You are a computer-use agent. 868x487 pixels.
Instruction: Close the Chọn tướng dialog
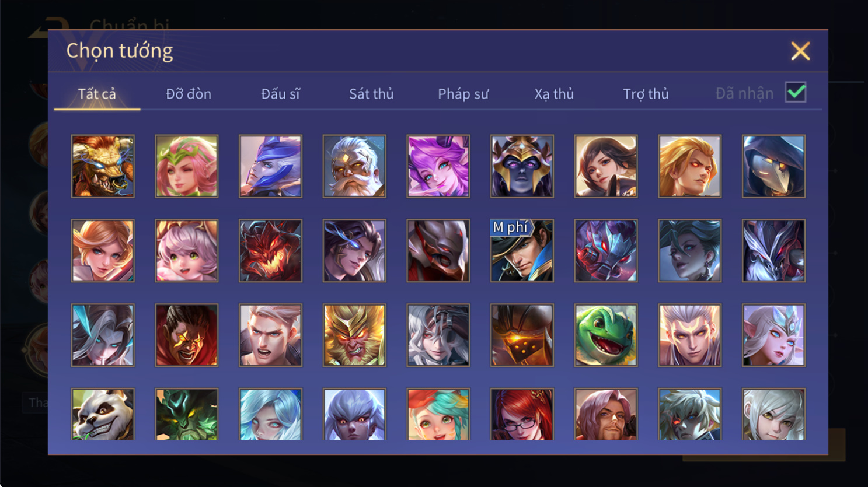click(800, 51)
